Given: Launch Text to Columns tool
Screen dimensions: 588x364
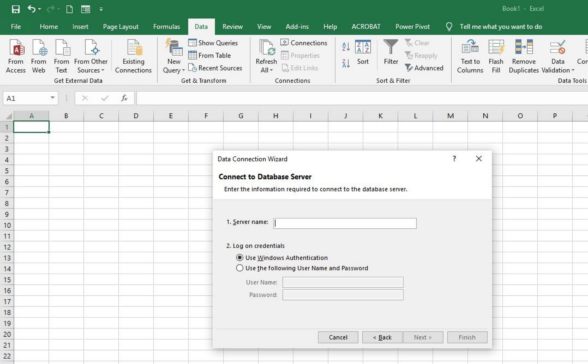Looking at the screenshot, I should [470, 56].
